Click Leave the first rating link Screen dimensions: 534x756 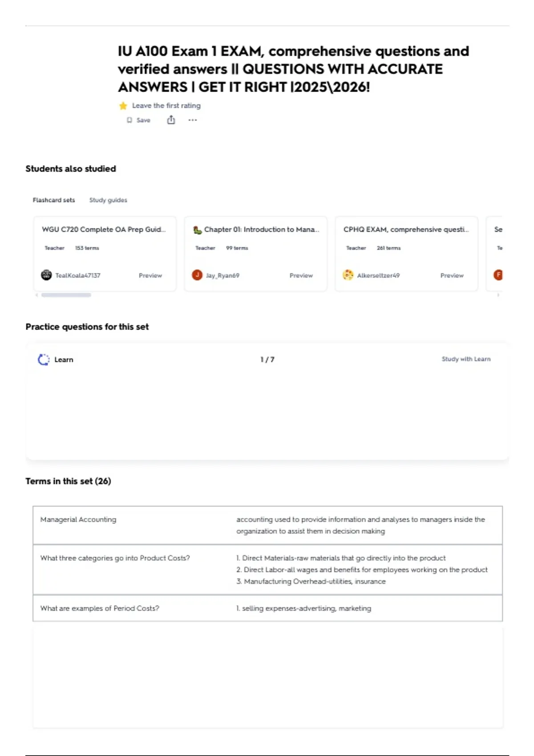(x=166, y=105)
